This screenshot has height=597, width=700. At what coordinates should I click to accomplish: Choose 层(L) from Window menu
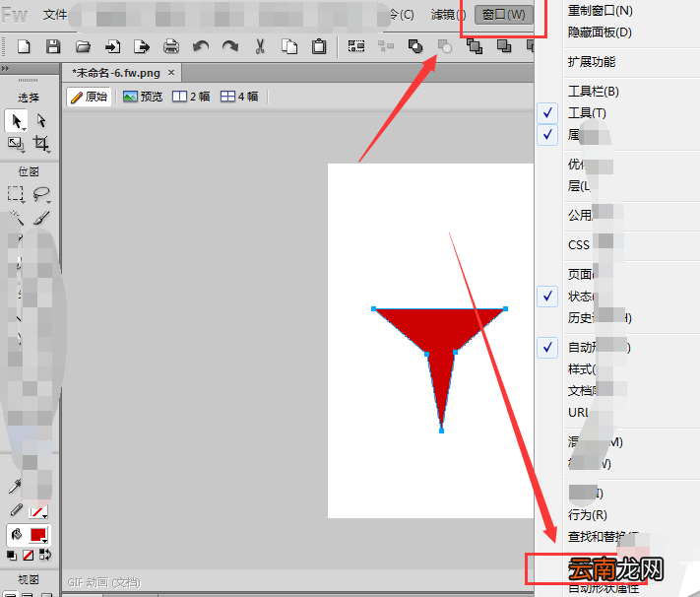point(579,186)
